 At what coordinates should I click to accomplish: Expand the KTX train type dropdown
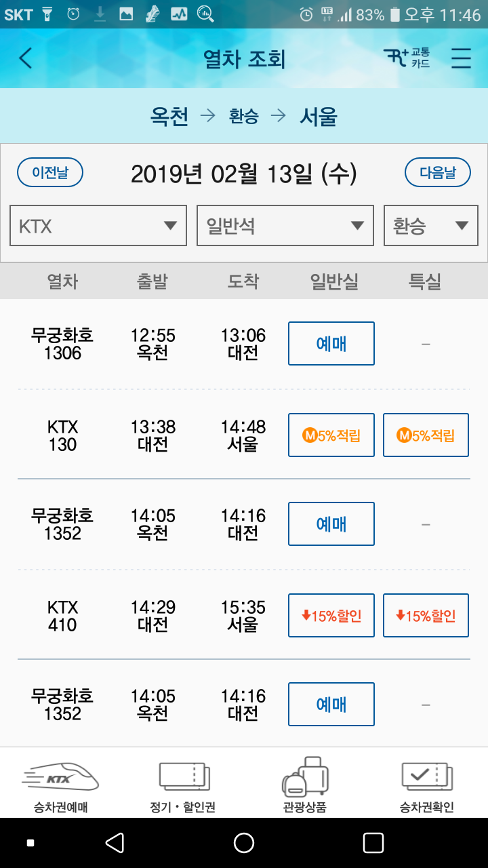tap(98, 226)
